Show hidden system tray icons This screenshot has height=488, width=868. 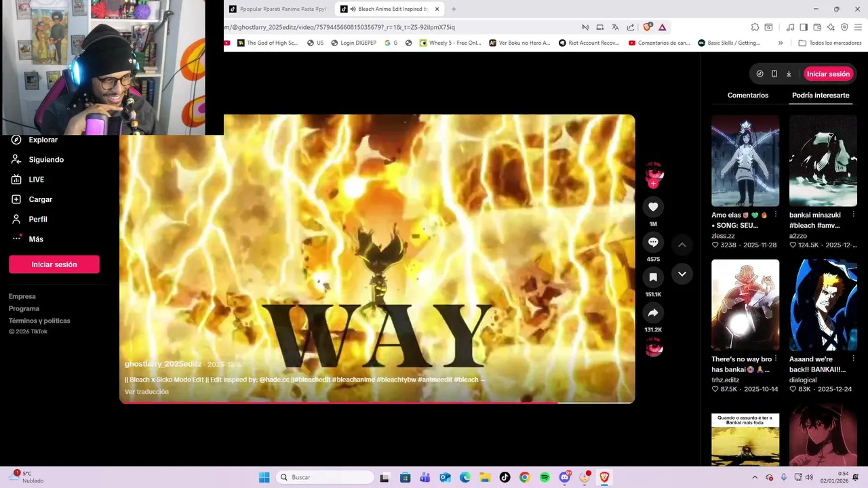[x=755, y=477]
